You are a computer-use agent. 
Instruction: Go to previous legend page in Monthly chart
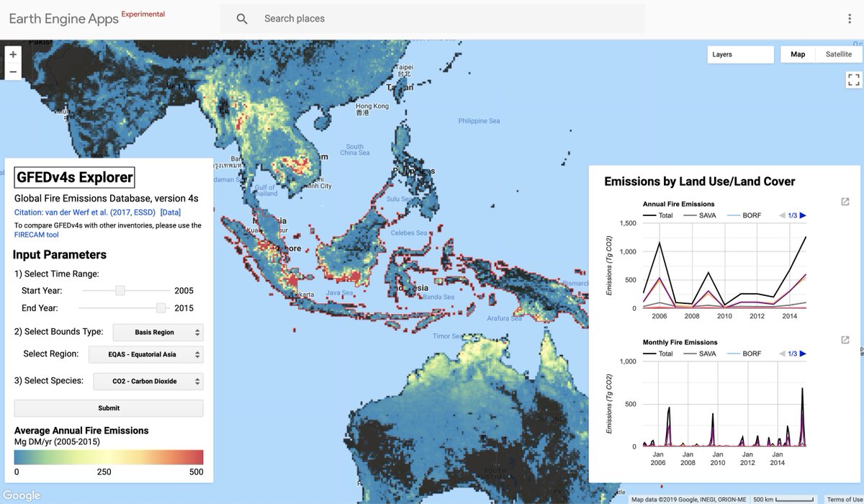(782, 354)
